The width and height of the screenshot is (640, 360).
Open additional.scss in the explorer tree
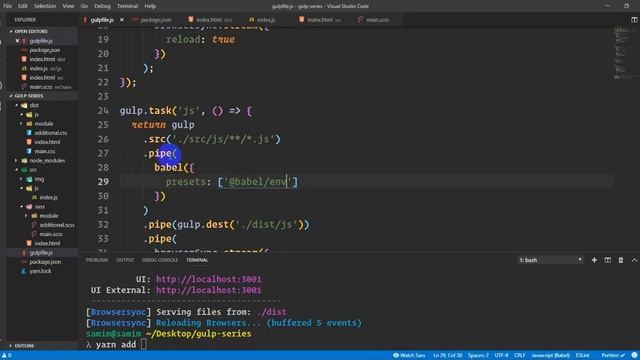point(57,225)
